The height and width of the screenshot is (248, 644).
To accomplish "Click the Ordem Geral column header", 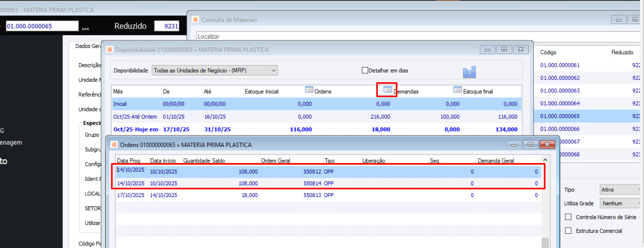I will tap(276, 160).
